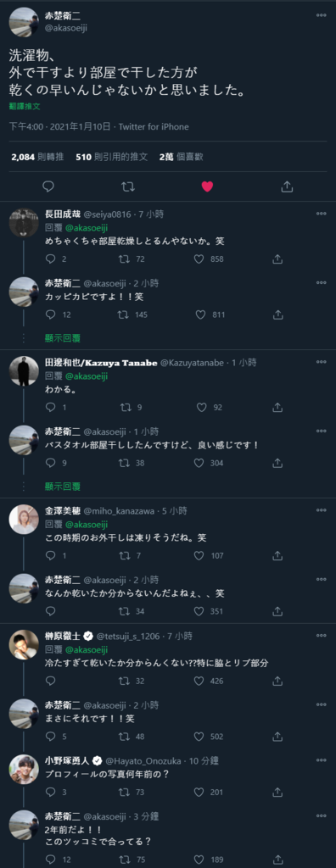Click 翻譯推文 to translate the tweet
The height and width of the screenshot is (868, 336).
(25, 106)
